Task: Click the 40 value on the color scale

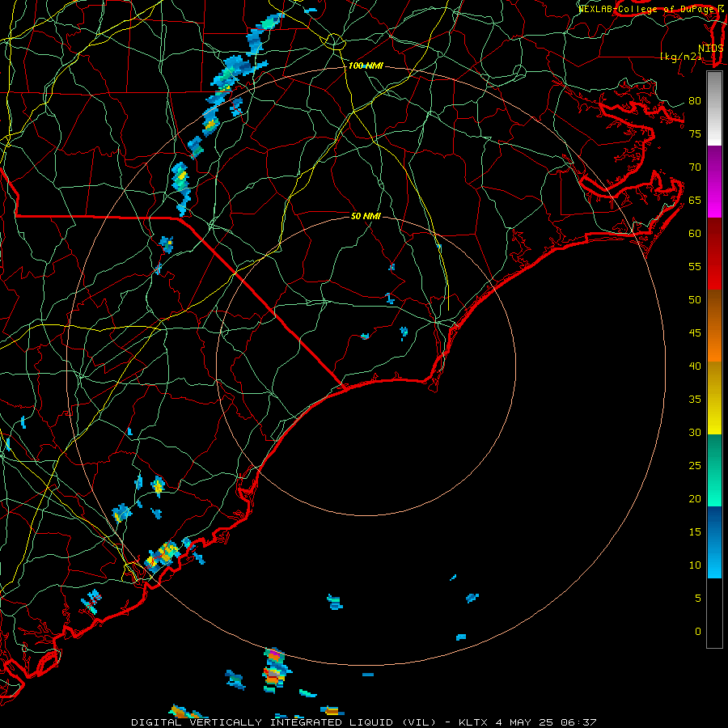Action: [x=695, y=366]
